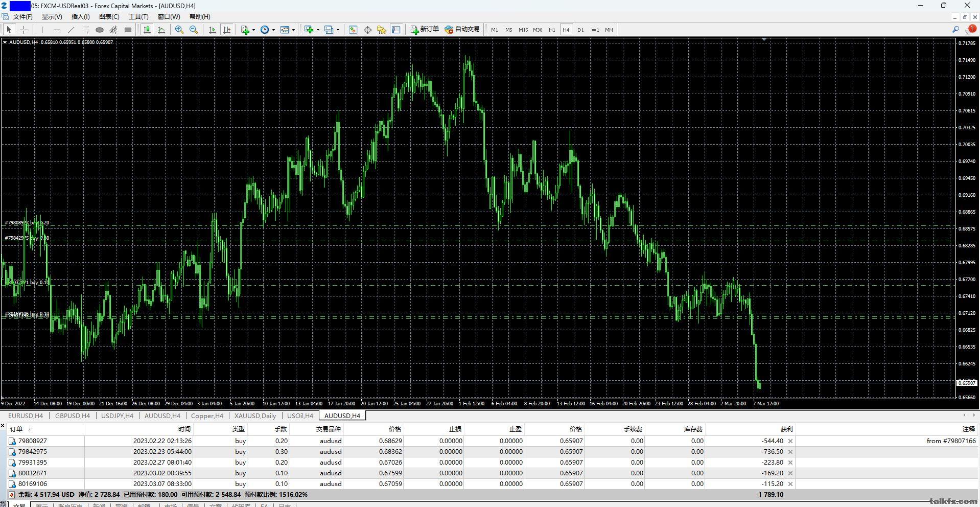
Task: Set timeframe to MN
Action: tap(609, 30)
